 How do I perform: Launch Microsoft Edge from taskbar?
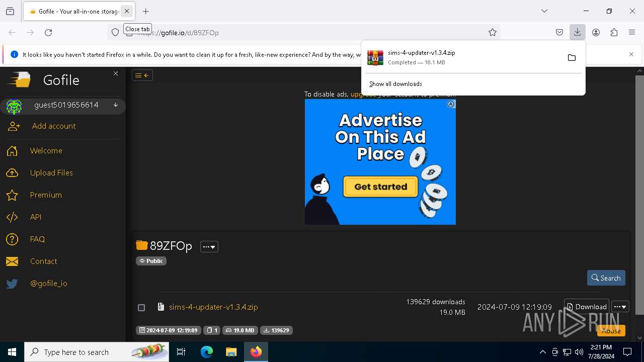207,352
